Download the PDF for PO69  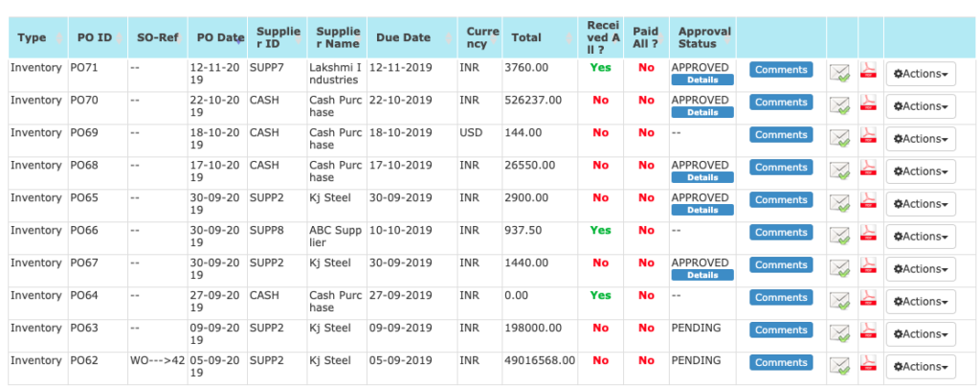coord(868,135)
